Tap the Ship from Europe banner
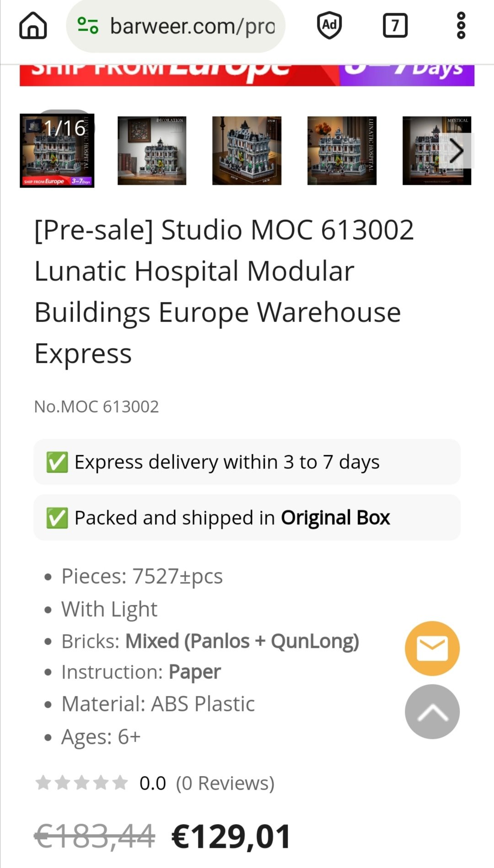Image resolution: width=494 pixels, height=868 pixels. (x=247, y=75)
